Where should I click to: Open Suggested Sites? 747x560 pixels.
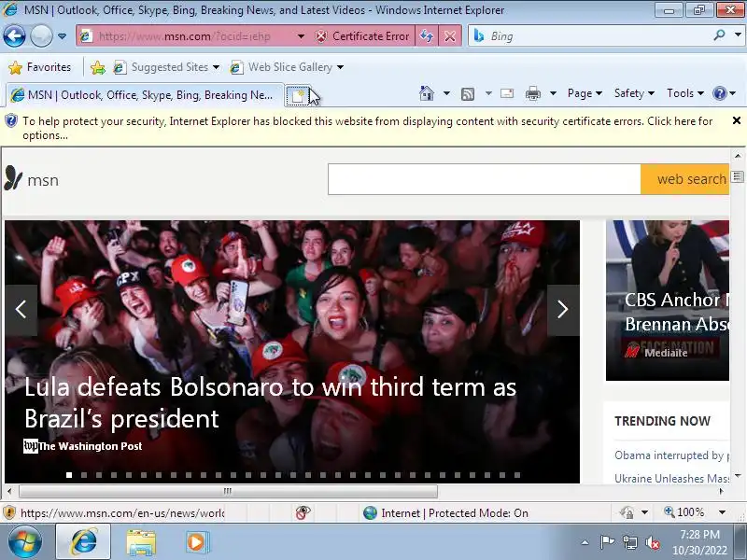click(x=166, y=67)
